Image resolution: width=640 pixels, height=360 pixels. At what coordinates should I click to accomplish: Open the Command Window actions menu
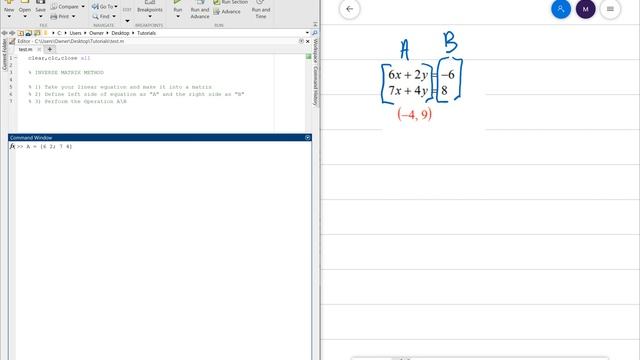click(x=308, y=138)
